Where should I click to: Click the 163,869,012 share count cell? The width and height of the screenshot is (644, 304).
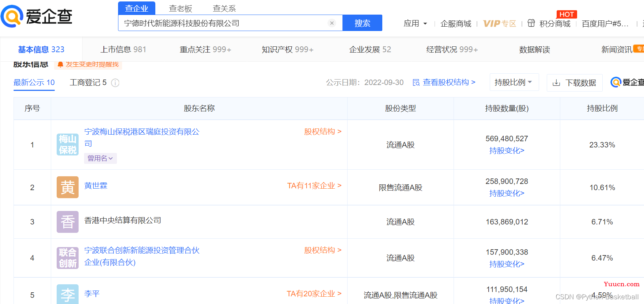507,222
